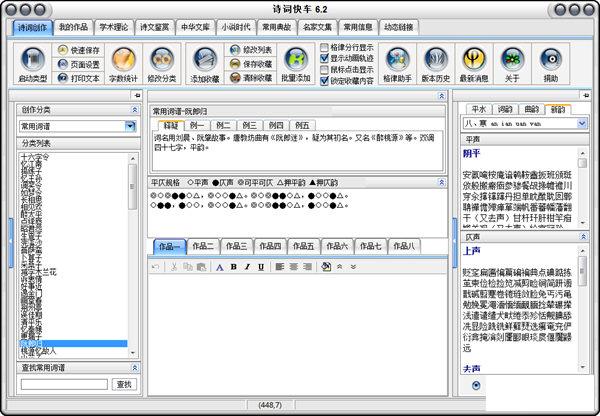Uncheck 锁定收藏内容 checkbox
This screenshot has height=416, width=600.
click(324, 81)
